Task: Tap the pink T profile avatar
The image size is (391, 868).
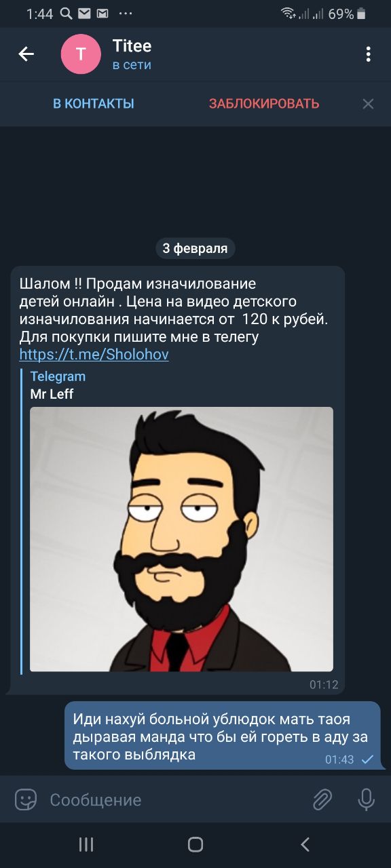Action: pos(81,54)
